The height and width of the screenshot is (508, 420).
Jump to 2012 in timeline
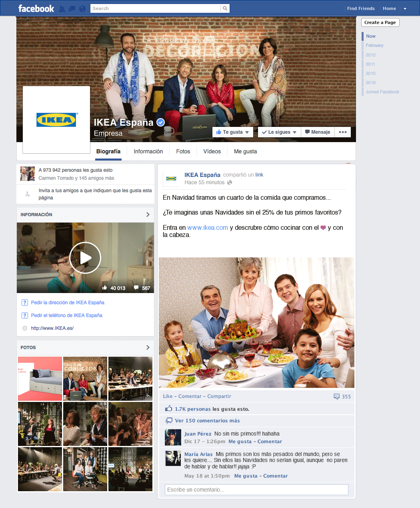370,55
